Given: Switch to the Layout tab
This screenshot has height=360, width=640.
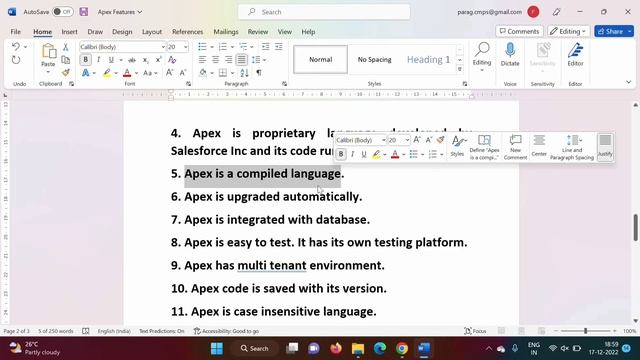Looking at the screenshot, I should click(152, 31).
